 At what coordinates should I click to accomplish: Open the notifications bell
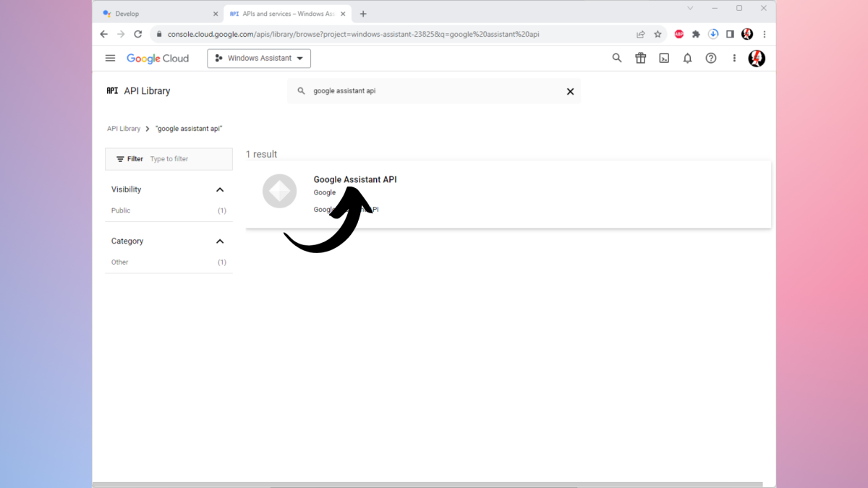click(688, 59)
